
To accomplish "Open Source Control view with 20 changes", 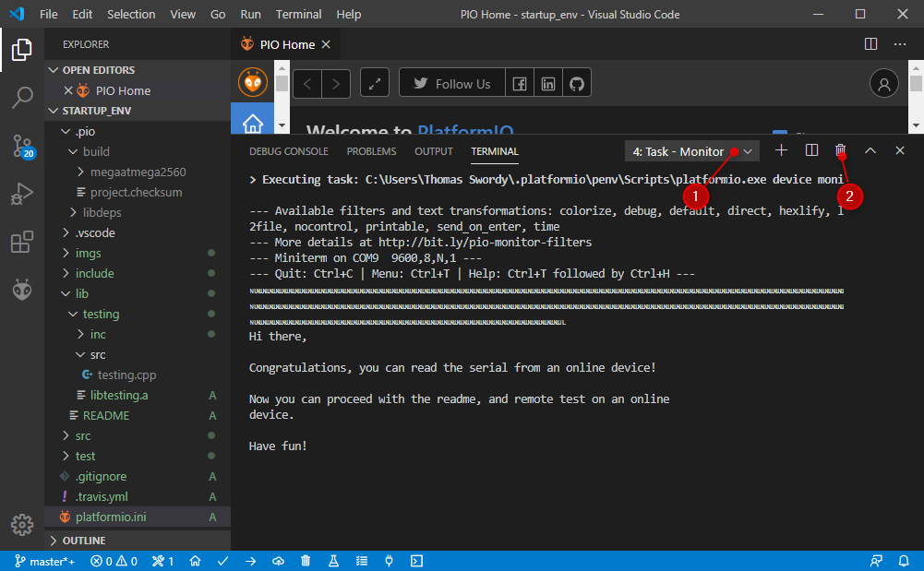I will (x=23, y=146).
